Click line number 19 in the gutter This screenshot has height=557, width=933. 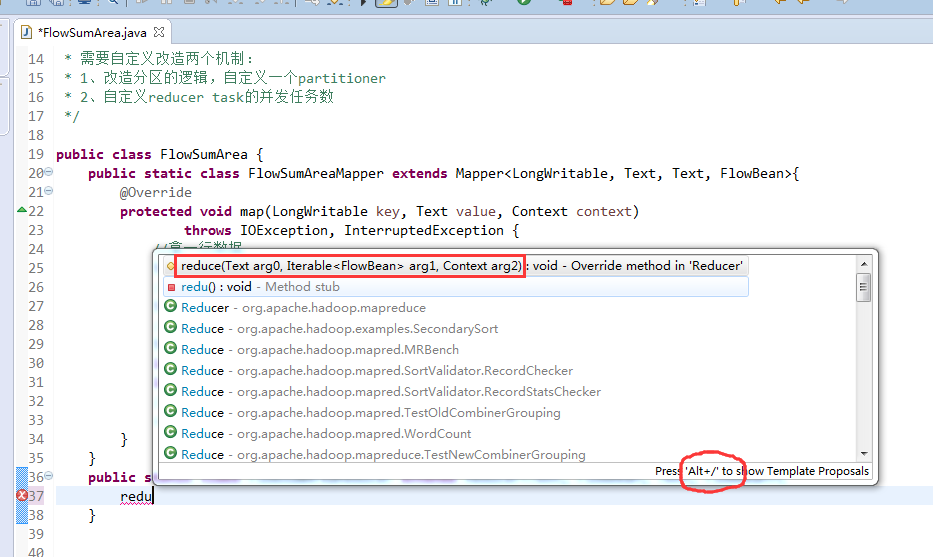pyautogui.click(x=36, y=154)
